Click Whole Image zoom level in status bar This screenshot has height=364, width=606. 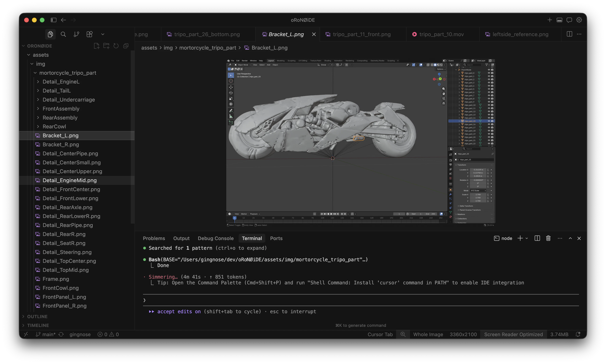pyautogui.click(x=428, y=334)
